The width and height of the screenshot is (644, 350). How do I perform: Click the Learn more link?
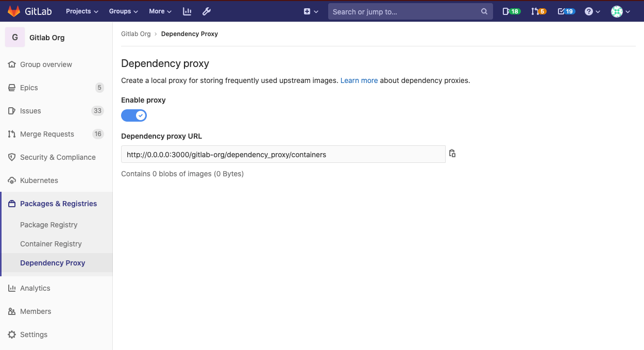tap(359, 80)
